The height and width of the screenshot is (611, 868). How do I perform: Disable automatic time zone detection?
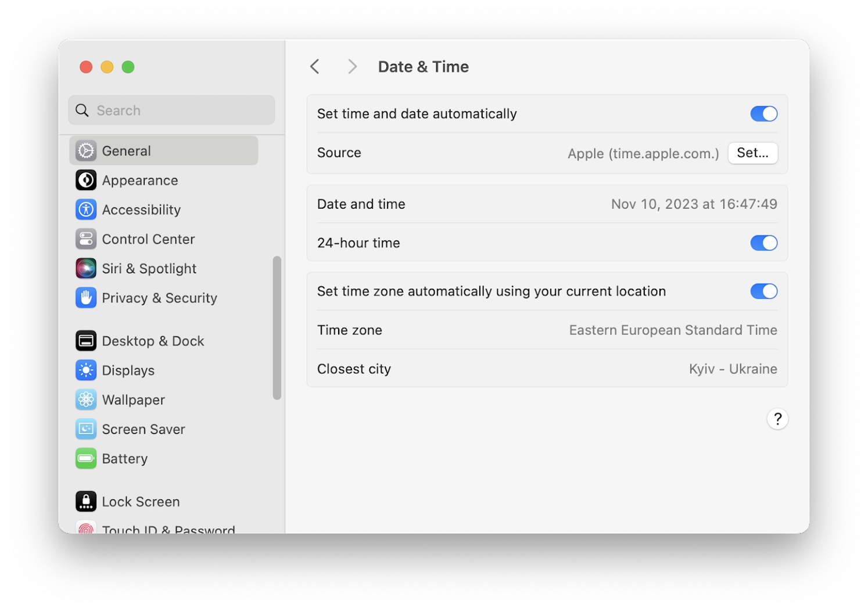763,291
